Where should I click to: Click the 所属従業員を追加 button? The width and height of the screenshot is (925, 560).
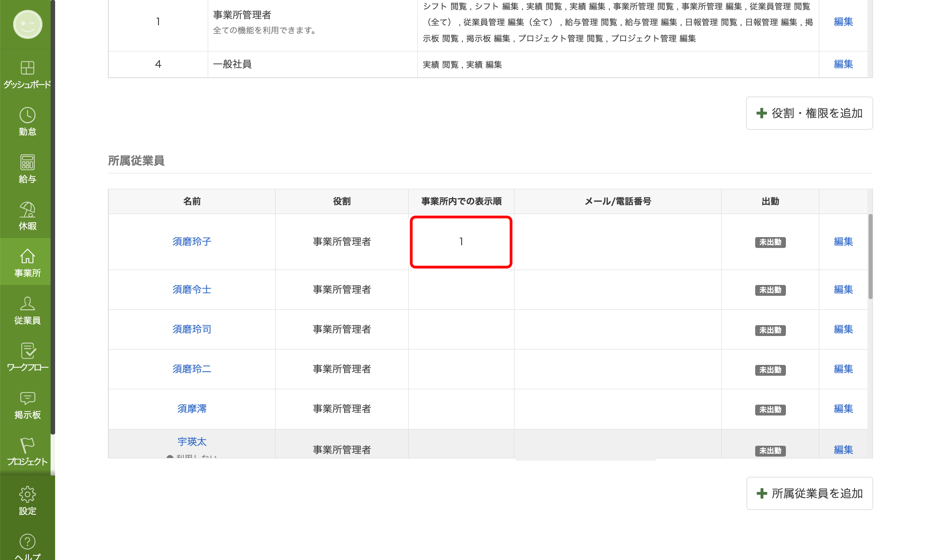pyautogui.click(x=809, y=493)
